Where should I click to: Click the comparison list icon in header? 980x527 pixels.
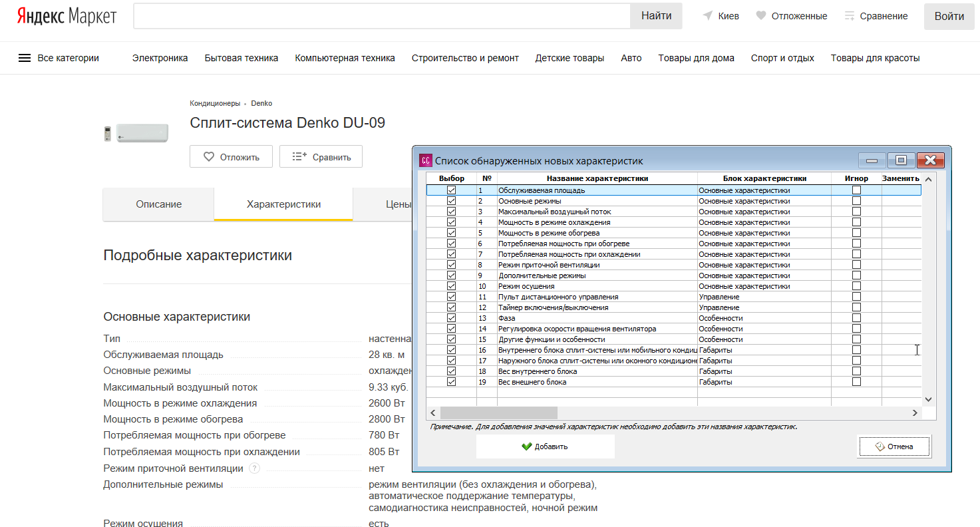pyautogui.click(x=850, y=16)
